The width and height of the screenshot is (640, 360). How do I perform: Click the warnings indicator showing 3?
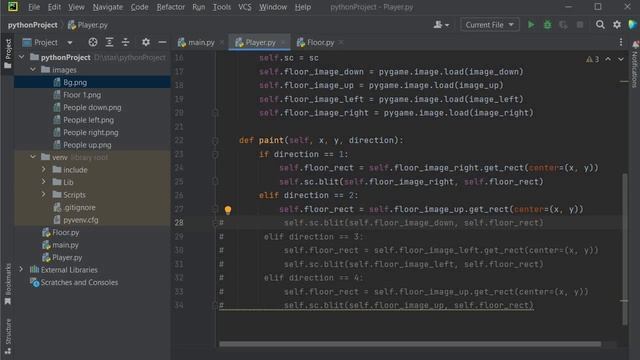[593, 60]
